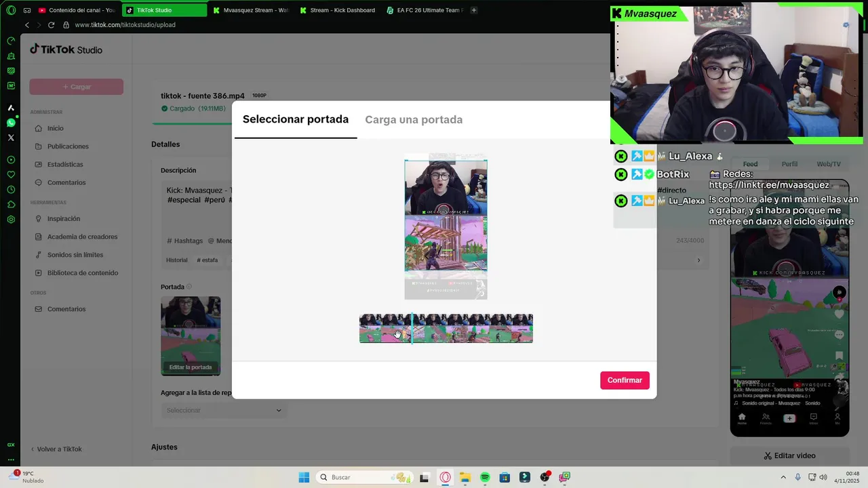
Task: Expand the Seleccionar playlist dropdown
Action: click(x=224, y=410)
